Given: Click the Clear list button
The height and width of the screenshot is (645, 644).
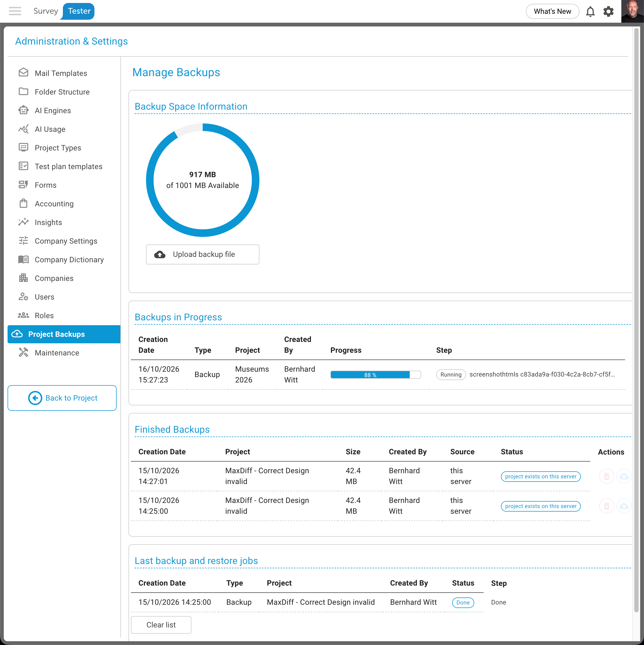Looking at the screenshot, I should click(161, 625).
